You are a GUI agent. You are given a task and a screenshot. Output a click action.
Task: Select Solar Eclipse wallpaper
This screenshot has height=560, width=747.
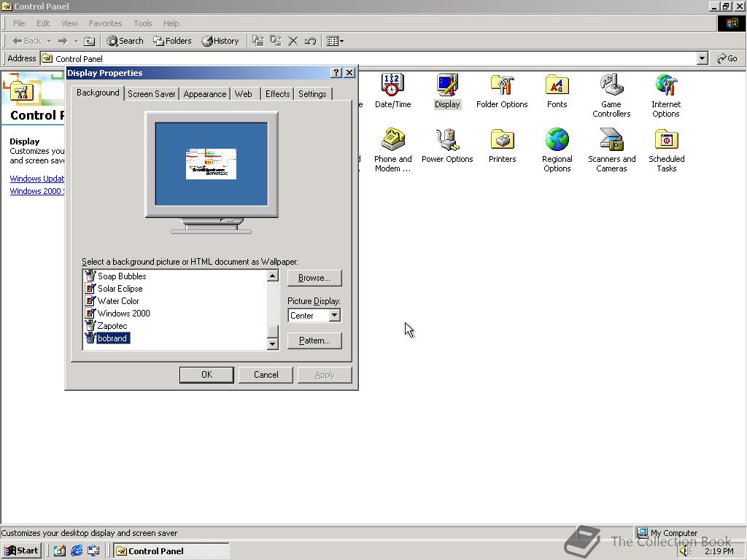coord(114,289)
